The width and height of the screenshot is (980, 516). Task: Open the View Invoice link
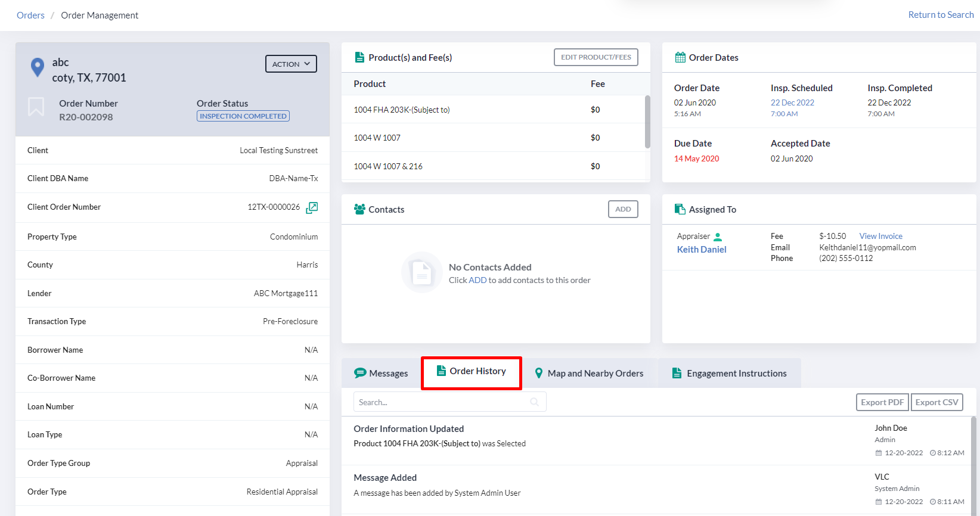(x=880, y=236)
